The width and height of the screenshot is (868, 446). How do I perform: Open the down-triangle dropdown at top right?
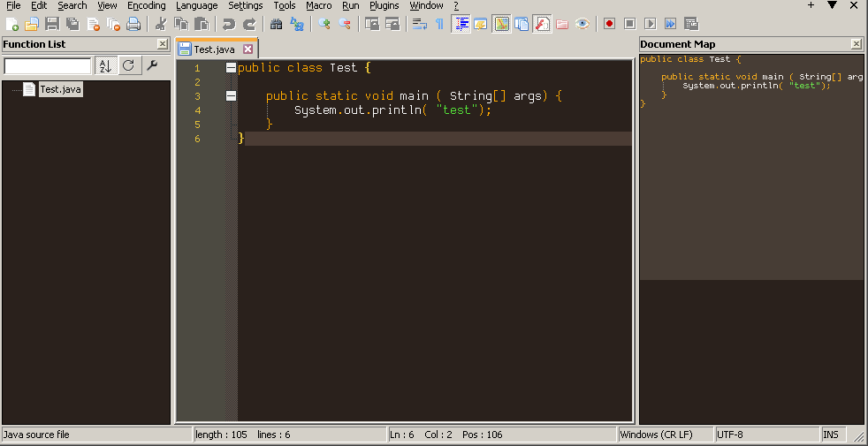tap(832, 5)
